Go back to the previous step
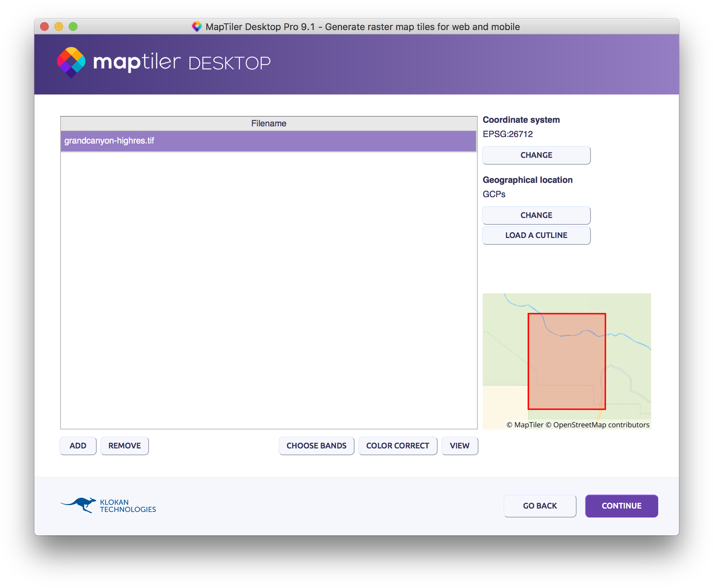Viewport: 713px width, 588px height. coord(540,506)
